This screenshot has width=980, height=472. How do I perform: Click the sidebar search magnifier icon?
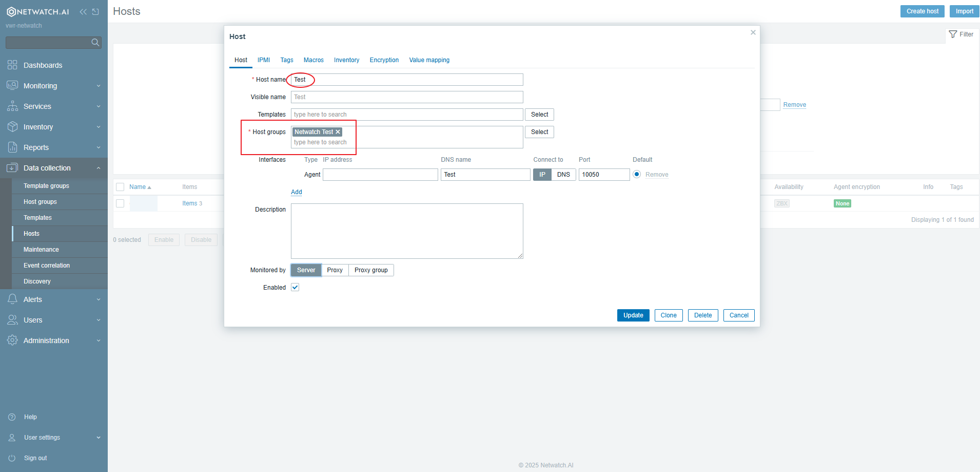tap(95, 43)
